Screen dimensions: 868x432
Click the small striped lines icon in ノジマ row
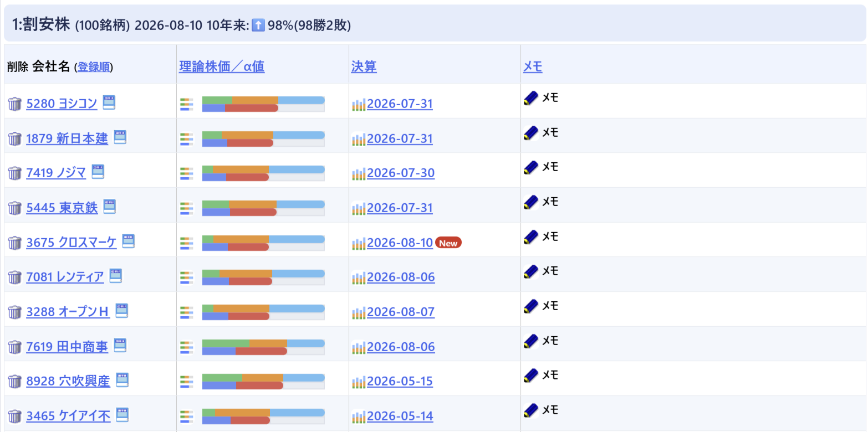pos(187,173)
